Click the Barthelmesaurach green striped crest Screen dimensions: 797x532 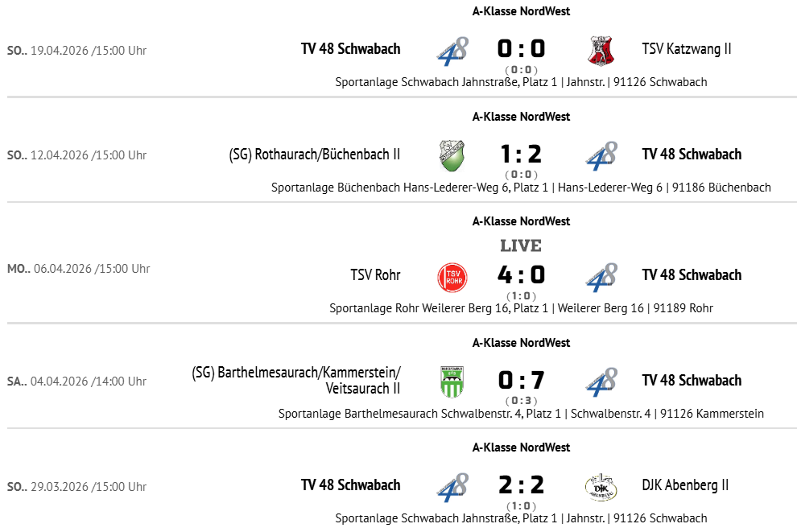click(452, 381)
